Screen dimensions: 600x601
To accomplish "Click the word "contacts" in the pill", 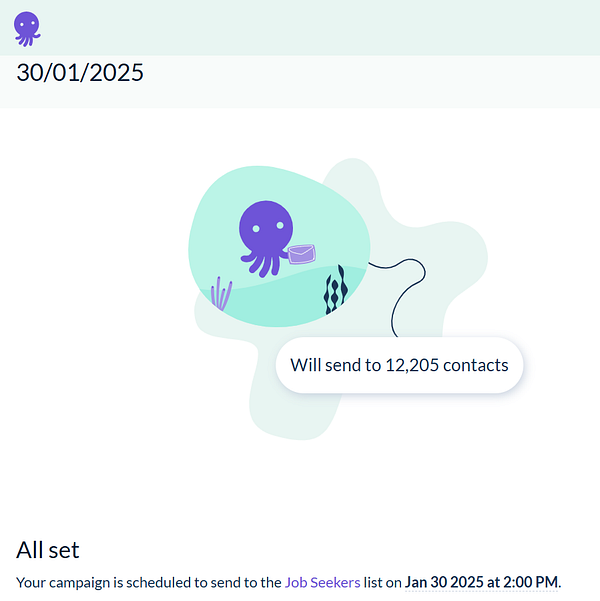I will (476, 365).
